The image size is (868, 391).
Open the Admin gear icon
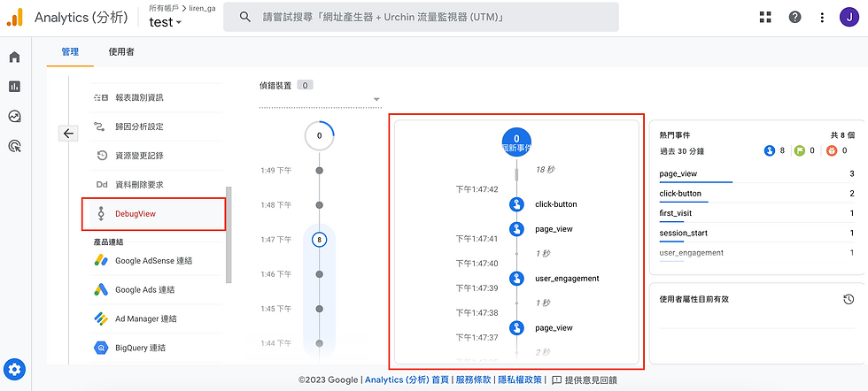[14, 369]
